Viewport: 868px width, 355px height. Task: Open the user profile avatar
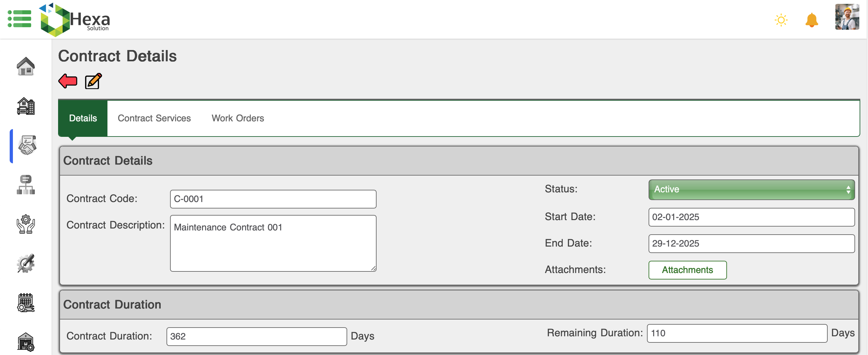846,17
